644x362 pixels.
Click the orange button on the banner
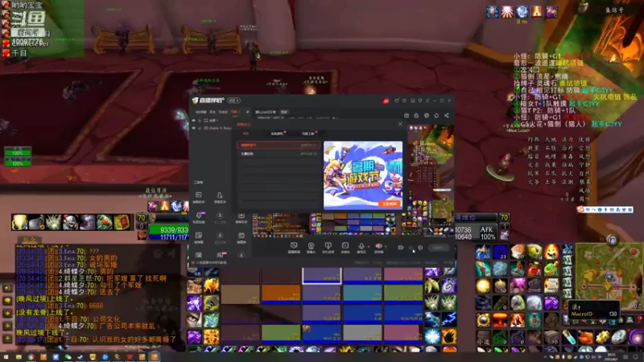[x=390, y=204]
